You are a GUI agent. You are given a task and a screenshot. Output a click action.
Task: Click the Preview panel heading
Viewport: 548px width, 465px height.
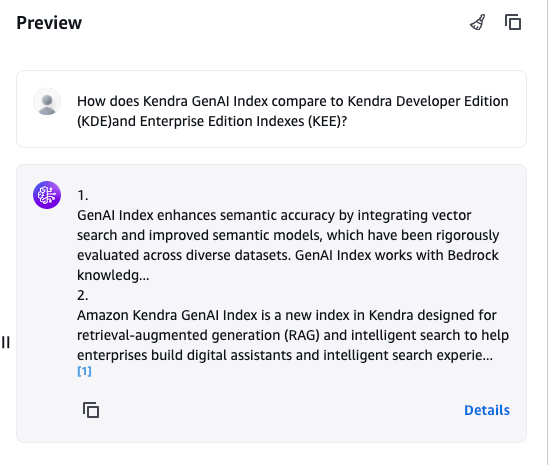tap(49, 23)
